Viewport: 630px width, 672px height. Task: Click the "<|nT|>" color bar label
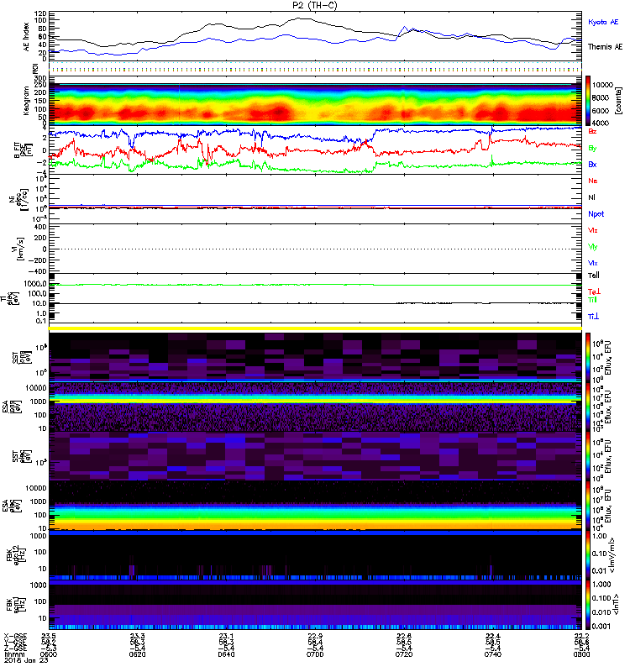pos(618,604)
